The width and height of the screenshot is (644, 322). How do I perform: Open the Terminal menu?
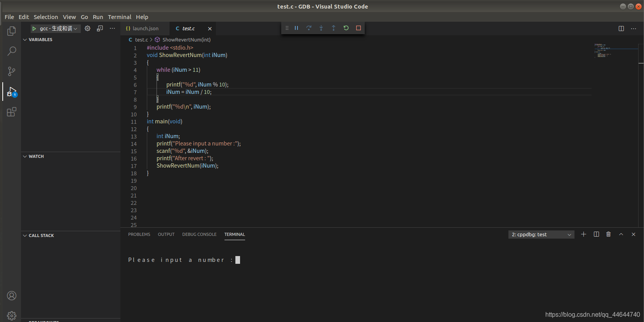coord(120,17)
